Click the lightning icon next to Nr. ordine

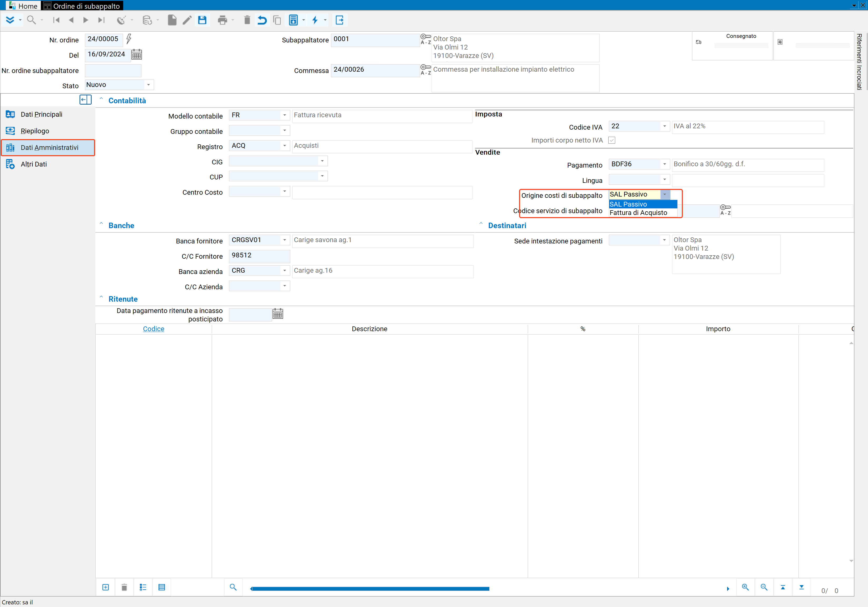point(129,39)
